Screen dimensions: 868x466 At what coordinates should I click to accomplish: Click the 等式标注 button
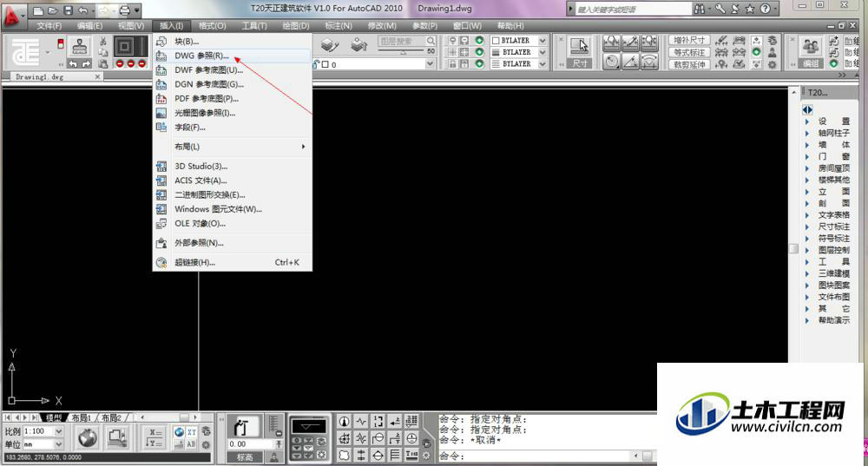pos(689,53)
